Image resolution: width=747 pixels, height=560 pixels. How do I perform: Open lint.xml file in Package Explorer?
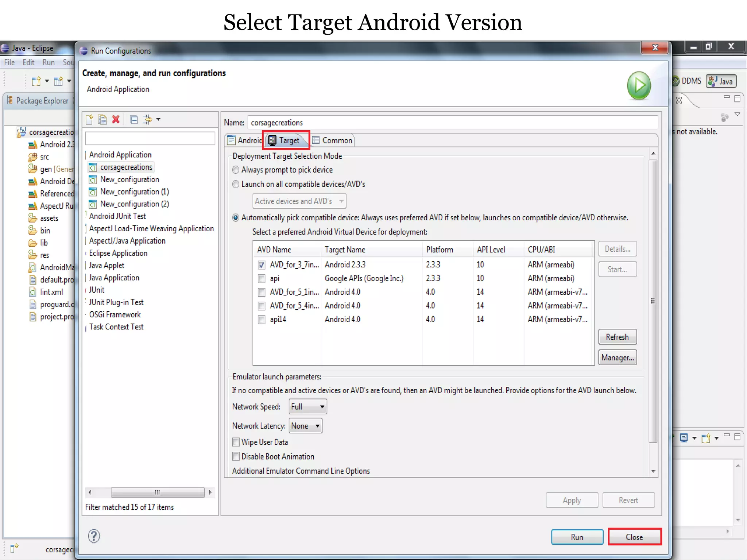(x=46, y=292)
